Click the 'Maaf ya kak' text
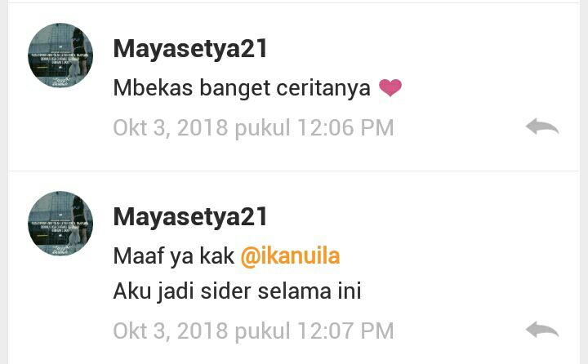 point(173,256)
